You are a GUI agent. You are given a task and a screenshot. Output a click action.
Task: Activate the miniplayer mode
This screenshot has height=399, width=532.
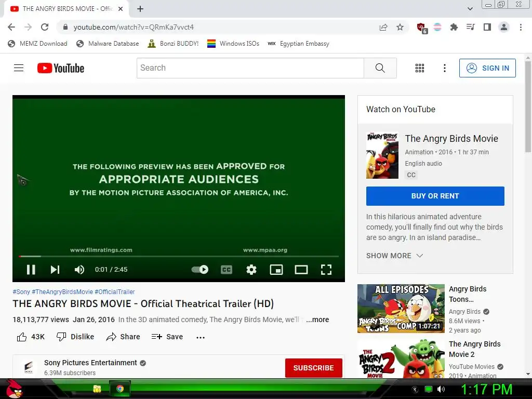click(276, 270)
